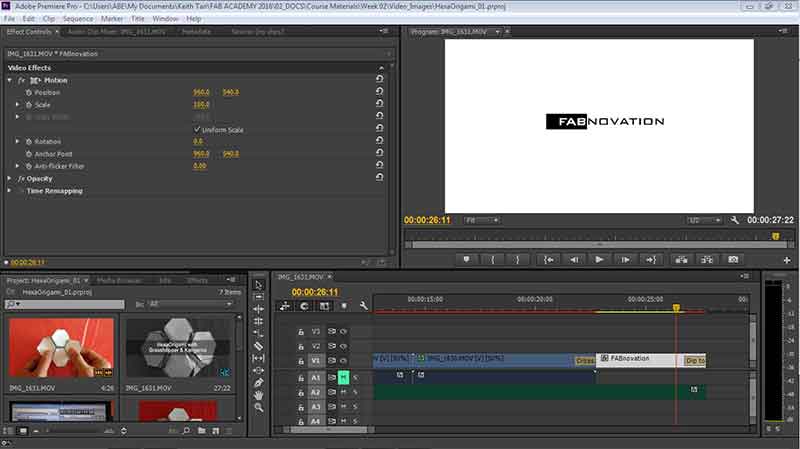This screenshot has height=449, width=800.
Task: Select the Hand tool
Action: point(259,395)
